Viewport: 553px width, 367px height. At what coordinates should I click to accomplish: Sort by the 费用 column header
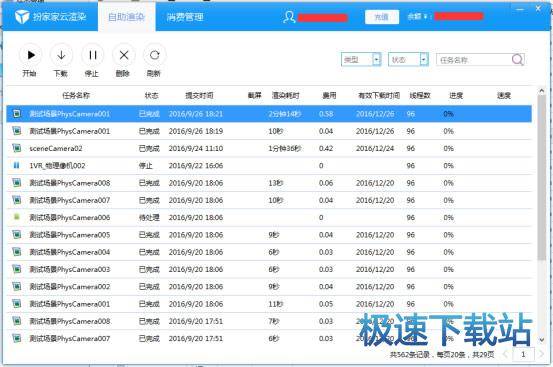point(329,95)
